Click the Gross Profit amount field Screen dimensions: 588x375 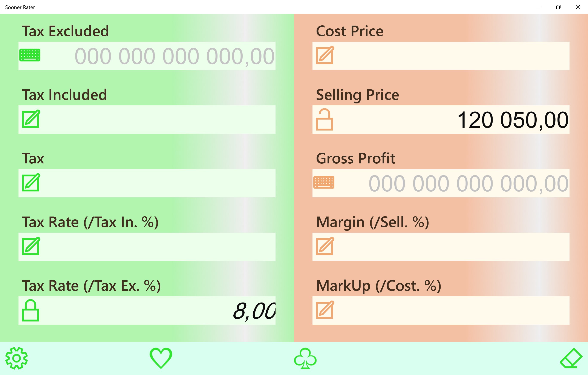[x=468, y=183]
